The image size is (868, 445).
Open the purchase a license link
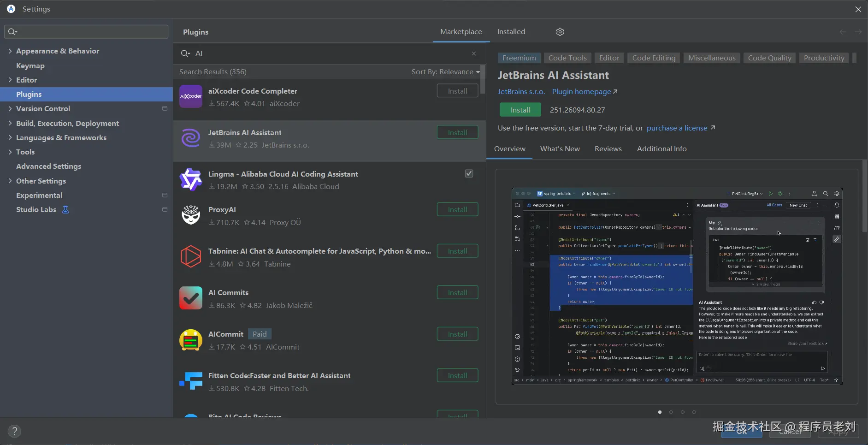pos(677,128)
